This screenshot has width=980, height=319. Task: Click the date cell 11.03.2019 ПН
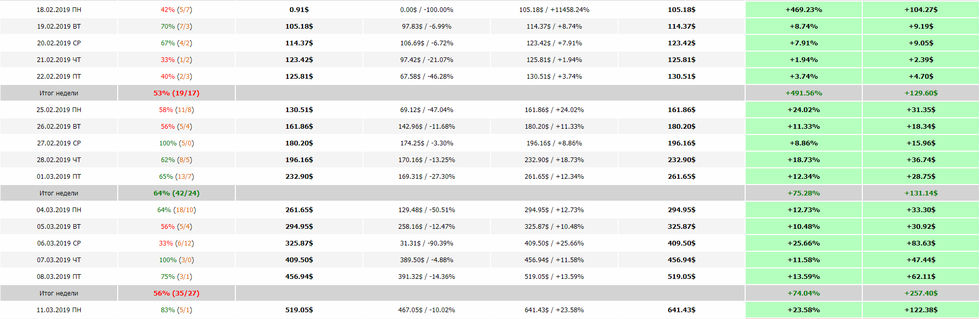[59, 310]
